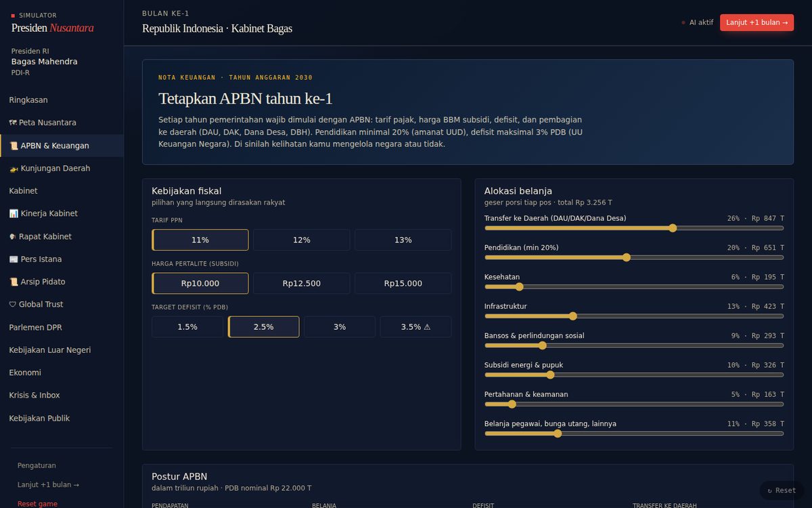This screenshot has width=812, height=508.
Task: Select the 3% deficit target
Action: tap(340, 326)
